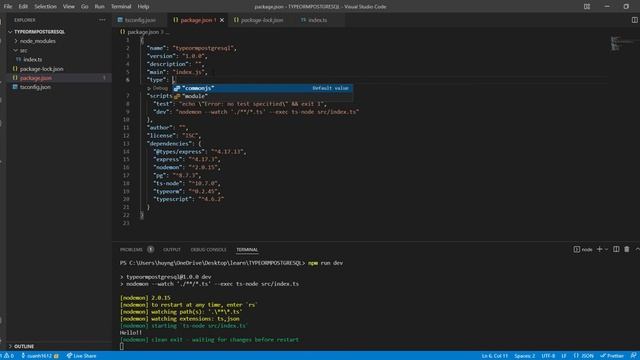Kill terminal with trash icon

627,249
